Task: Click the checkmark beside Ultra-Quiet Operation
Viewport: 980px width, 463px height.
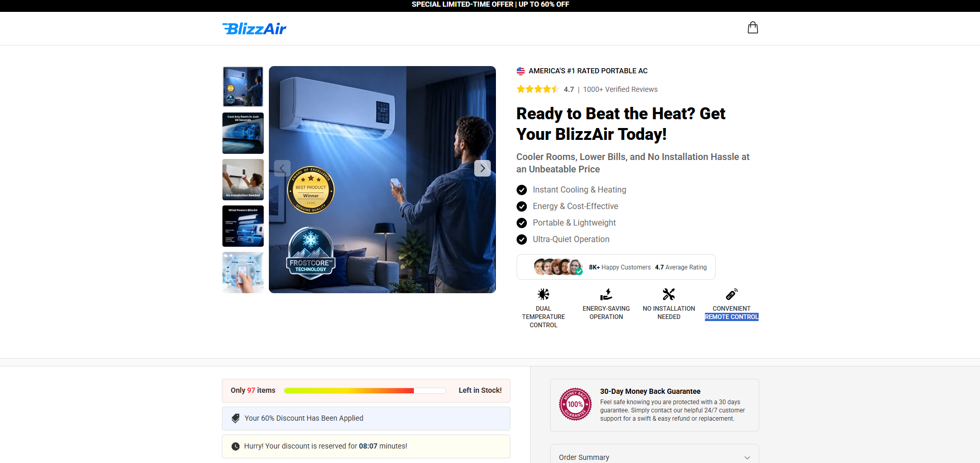Action: click(x=522, y=240)
